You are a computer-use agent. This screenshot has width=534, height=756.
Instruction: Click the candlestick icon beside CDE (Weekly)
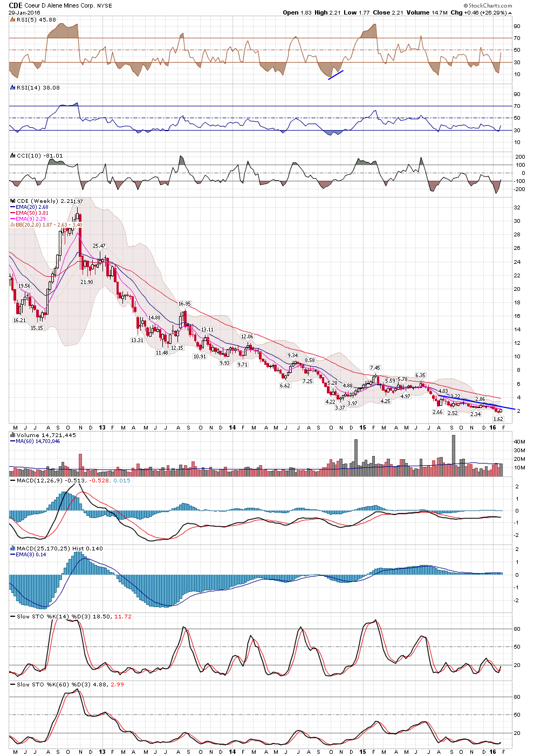tap(12, 201)
